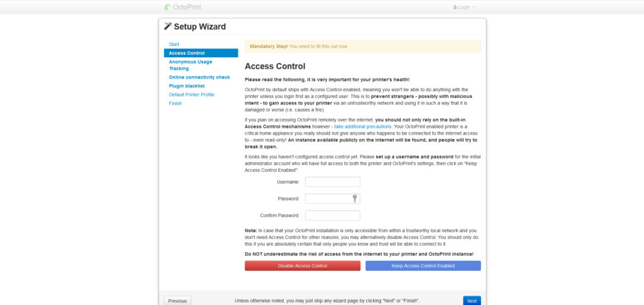Open the Online connectivity check step
Image resolution: width=644 pixels, height=305 pixels.
point(201,77)
